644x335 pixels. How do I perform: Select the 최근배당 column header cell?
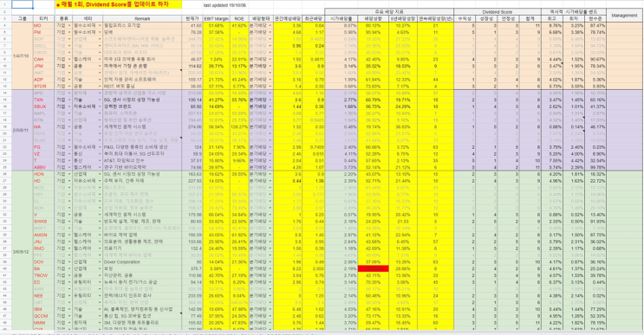click(314, 19)
